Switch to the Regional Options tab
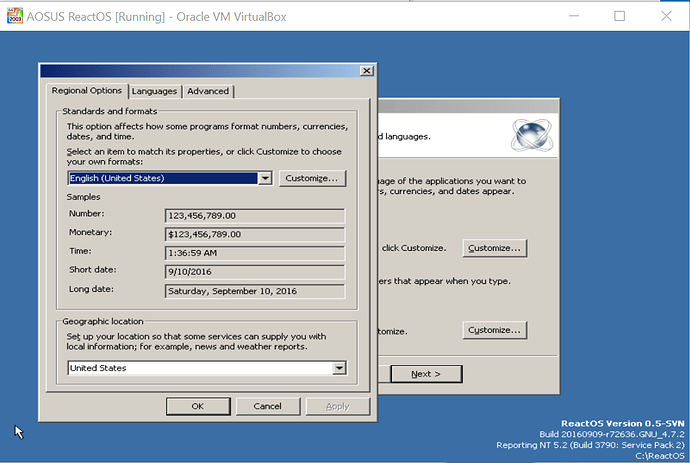Viewport: 690px width, 463px height. (x=86, y=91)
